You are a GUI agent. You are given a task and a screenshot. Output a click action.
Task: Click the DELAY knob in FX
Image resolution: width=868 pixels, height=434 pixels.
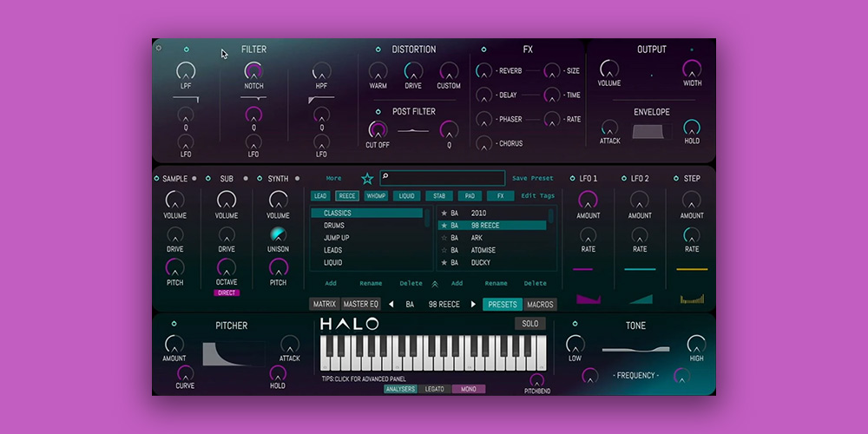pyautogui.click(x=483, y=95)
